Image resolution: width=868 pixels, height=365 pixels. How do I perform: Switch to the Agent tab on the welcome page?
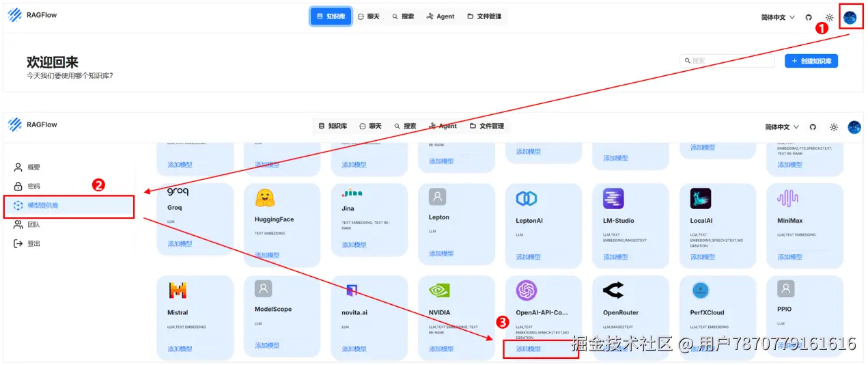point(440,16)
